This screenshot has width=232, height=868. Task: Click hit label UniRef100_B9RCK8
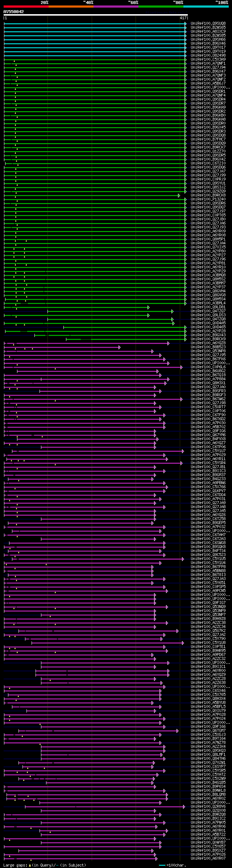coord(208,195)
